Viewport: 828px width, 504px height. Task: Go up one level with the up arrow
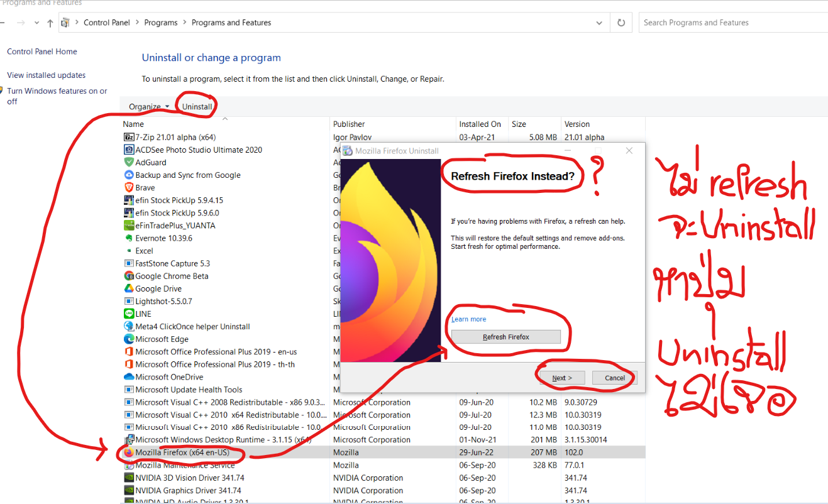point(50,23)
